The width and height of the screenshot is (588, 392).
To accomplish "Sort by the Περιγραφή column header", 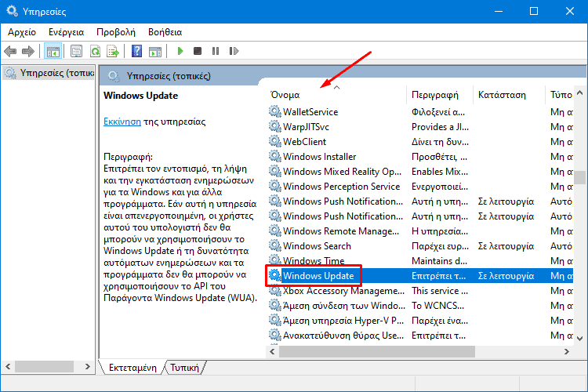I will [x=440, y=95].
